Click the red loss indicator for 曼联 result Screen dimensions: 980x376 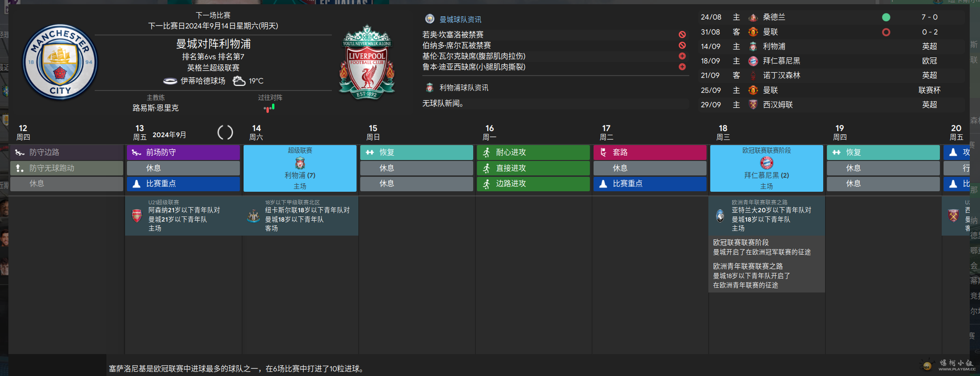coord(886,32)
